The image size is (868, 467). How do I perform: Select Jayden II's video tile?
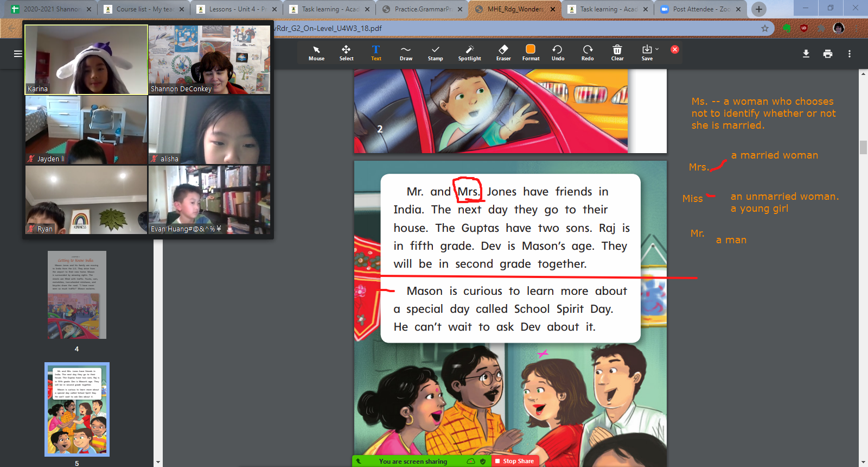(x=86, y=130)
